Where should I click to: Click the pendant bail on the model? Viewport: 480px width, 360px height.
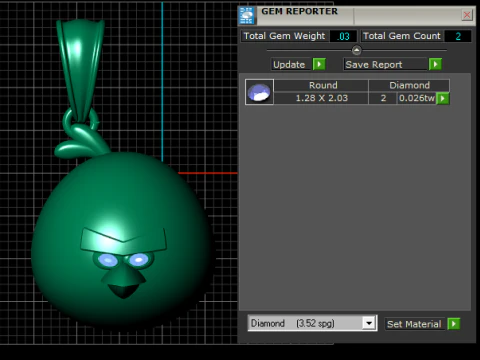(81, 69)
